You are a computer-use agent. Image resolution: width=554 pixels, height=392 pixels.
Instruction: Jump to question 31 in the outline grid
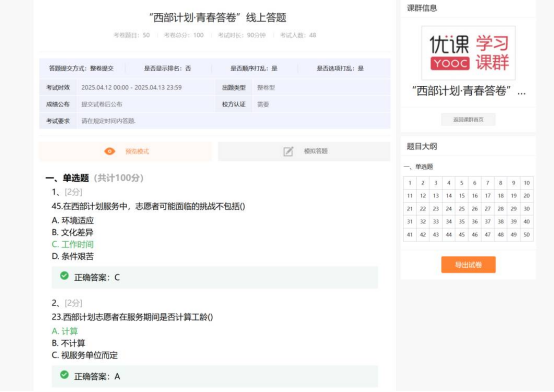pyautogui.click(x=410, y=222)
